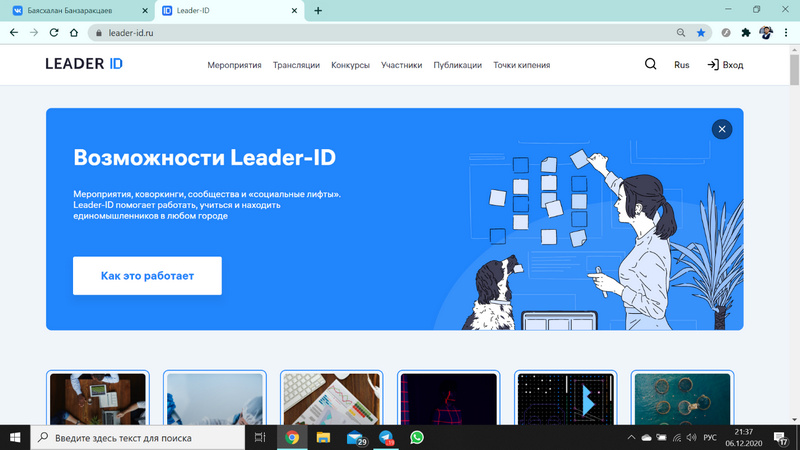This screenshot has width=800, height=450.
Task: Open the Rus language selector
Action: click(x=681, y=65)
